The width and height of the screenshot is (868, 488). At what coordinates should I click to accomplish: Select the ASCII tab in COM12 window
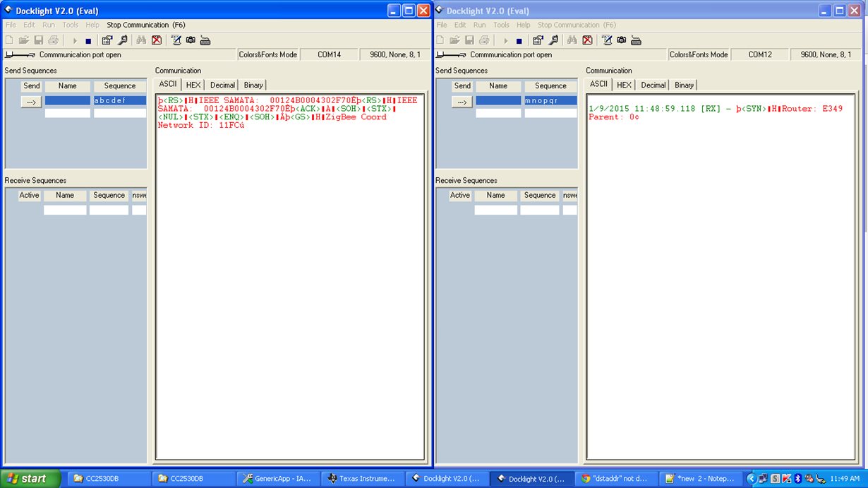(x=598, y=84)
